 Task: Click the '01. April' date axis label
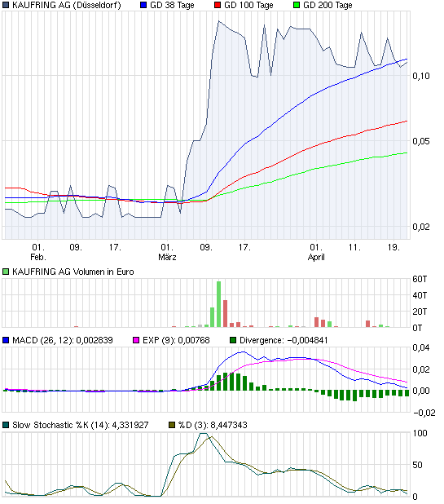316,252
